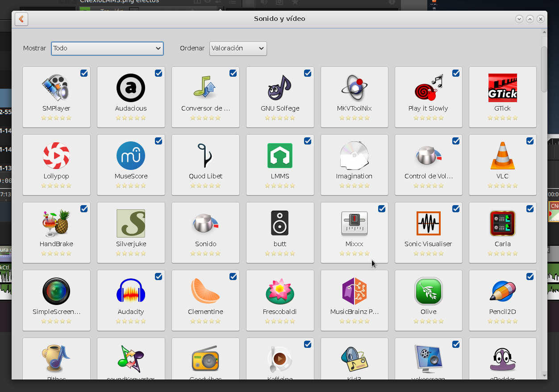559x392 pixels.
Task: Select the Audacious app icon
Action: [131, 88]
